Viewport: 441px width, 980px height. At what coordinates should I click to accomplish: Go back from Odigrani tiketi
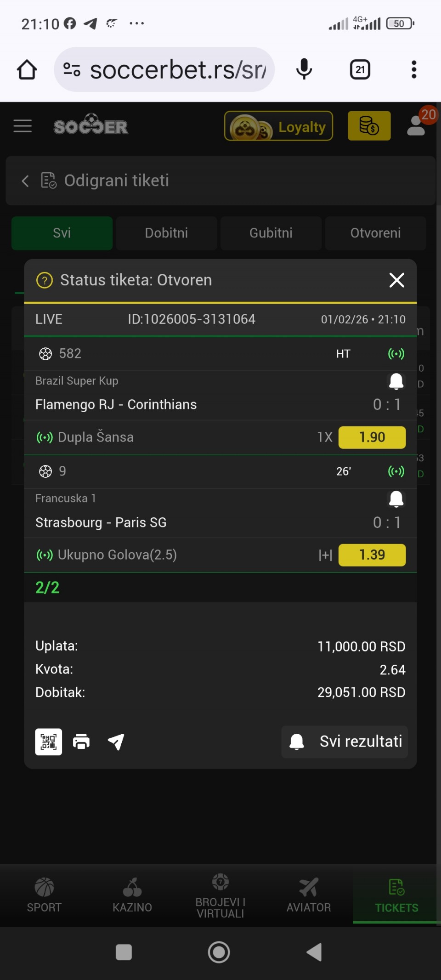tap(25, 181)
